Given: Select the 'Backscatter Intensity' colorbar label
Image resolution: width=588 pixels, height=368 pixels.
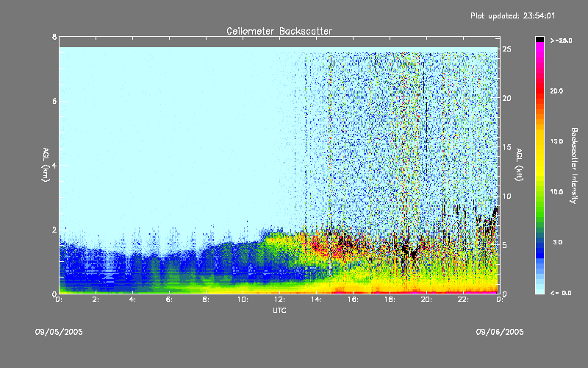Looking at the screenshot, I should coord(574,166).
